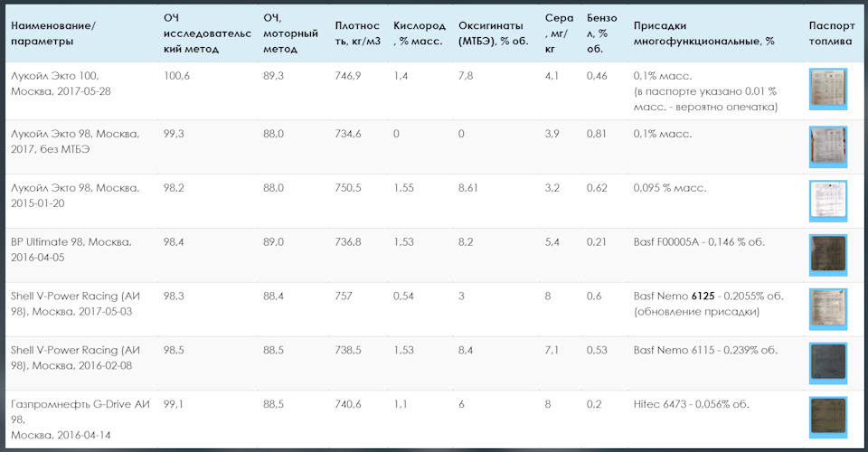The image size is (868, 452).
Task: Click the Оксигинаты (МТБЭ) column header
Action: pyautogui.click(x=494, y=33)
